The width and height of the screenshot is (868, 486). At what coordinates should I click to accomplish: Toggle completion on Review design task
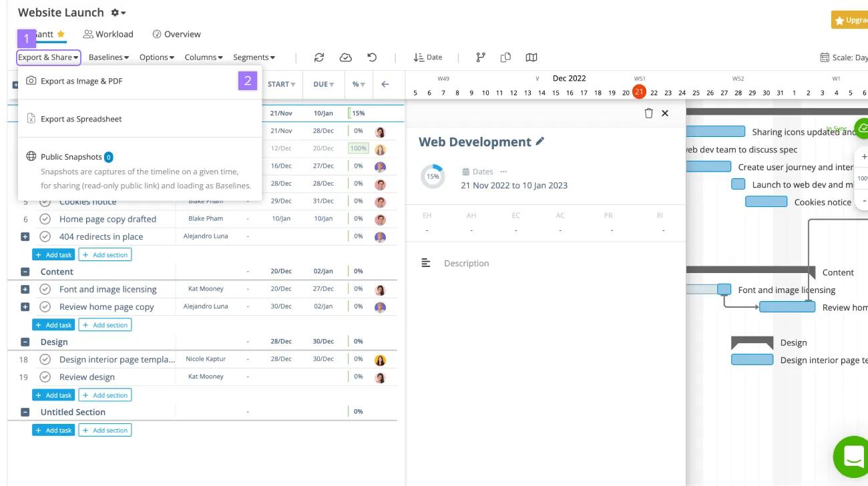(44, 376)
